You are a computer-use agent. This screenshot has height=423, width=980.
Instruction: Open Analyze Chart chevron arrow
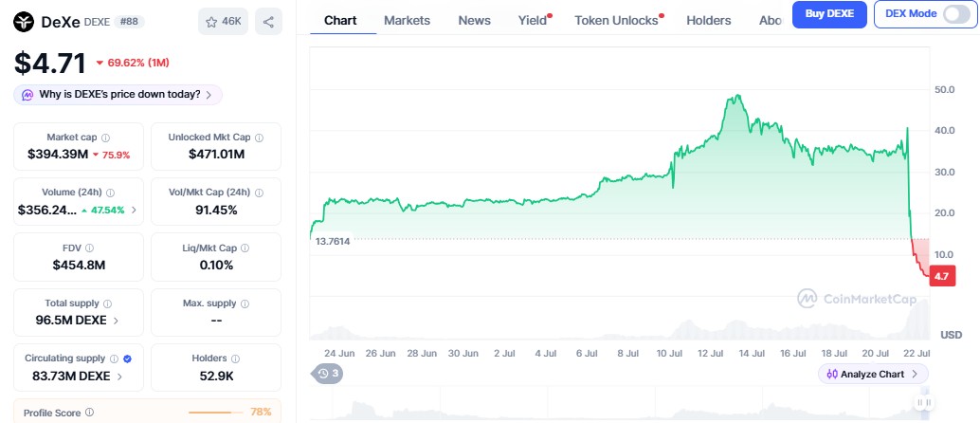(x=915, y=375)
